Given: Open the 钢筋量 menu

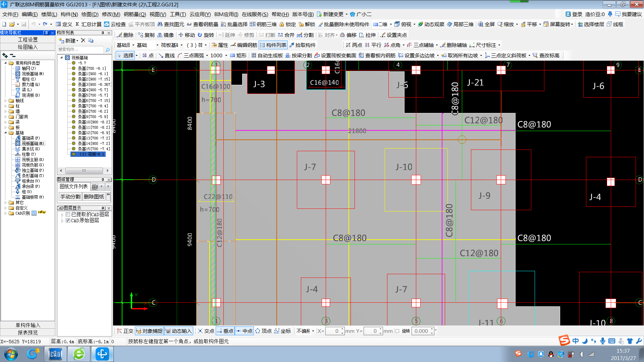Looking at the screenshot, I should [x=135, y=14].
